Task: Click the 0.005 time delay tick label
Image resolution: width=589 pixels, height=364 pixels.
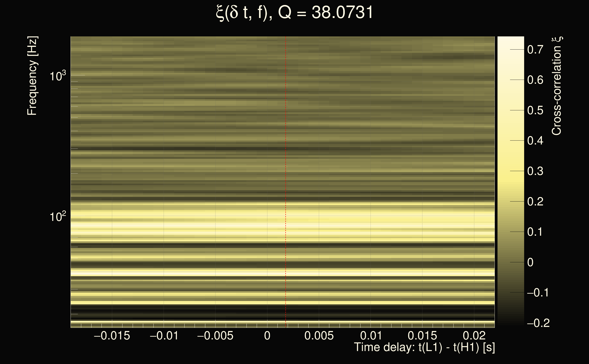Action: (319, 336)
